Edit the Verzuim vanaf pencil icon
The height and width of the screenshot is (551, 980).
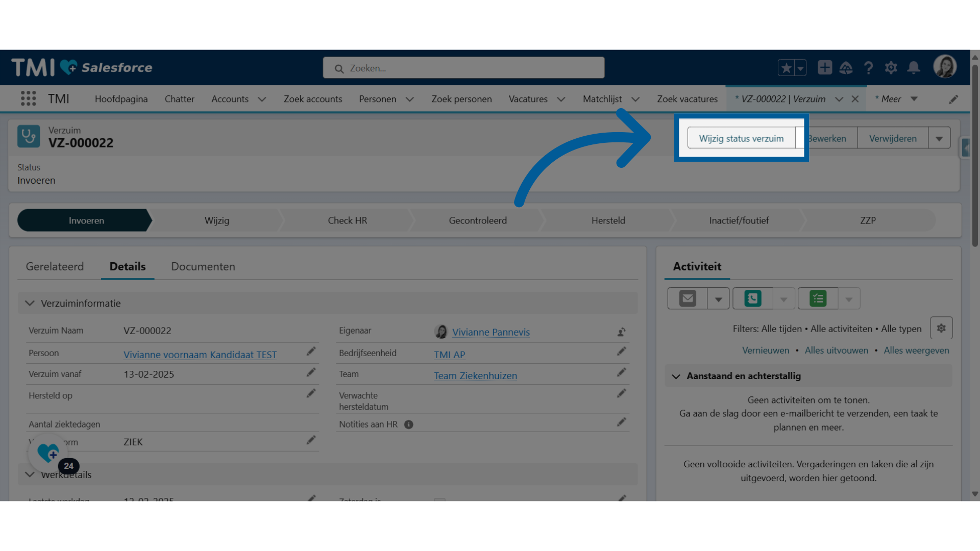point(311,372)
